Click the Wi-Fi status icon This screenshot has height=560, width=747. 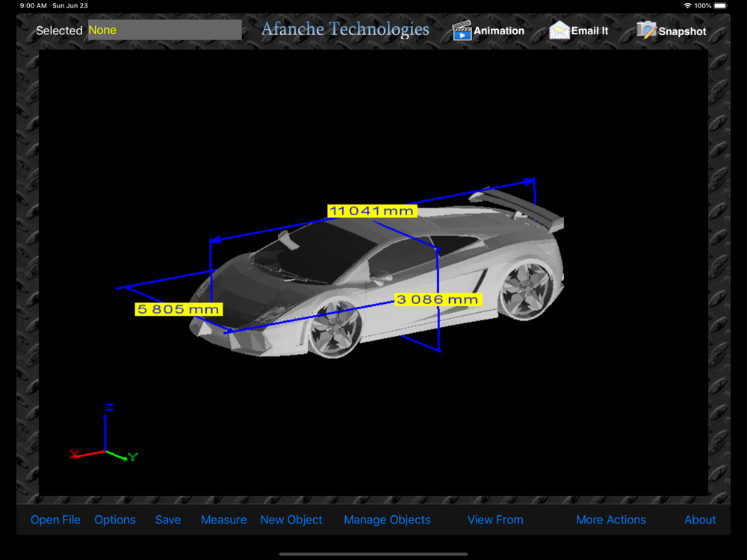[x=687, y=6]
